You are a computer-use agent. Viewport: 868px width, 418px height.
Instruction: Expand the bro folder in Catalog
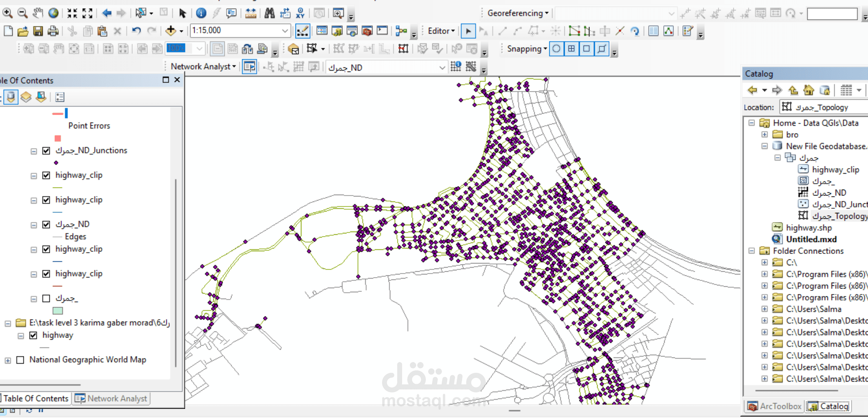(x=765, y=134)
